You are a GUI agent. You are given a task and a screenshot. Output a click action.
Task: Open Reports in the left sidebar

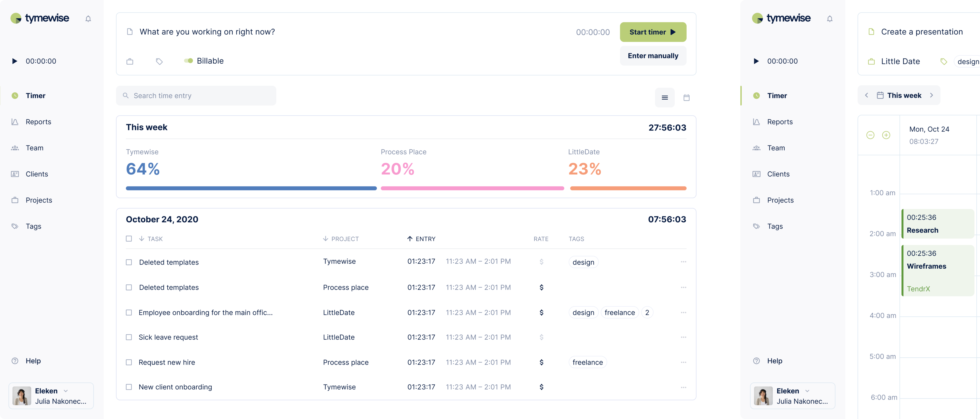click(38, 122)
